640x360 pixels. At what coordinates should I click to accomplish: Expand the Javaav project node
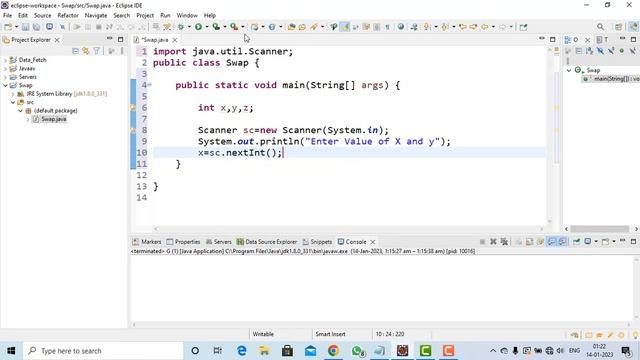coord(6,69)
